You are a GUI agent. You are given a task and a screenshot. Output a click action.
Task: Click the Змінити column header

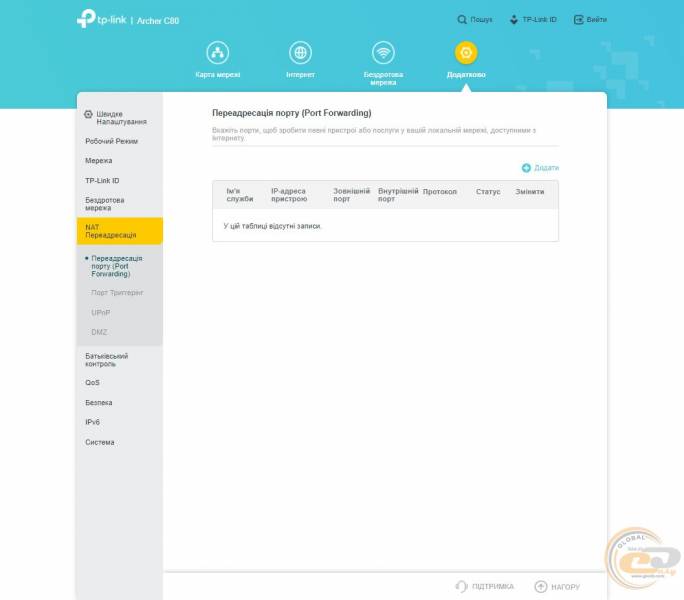(x=530, y=192)
